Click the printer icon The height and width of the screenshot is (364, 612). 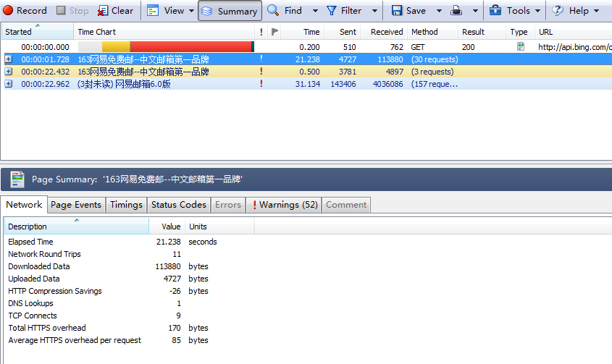[x=456, y=11]
